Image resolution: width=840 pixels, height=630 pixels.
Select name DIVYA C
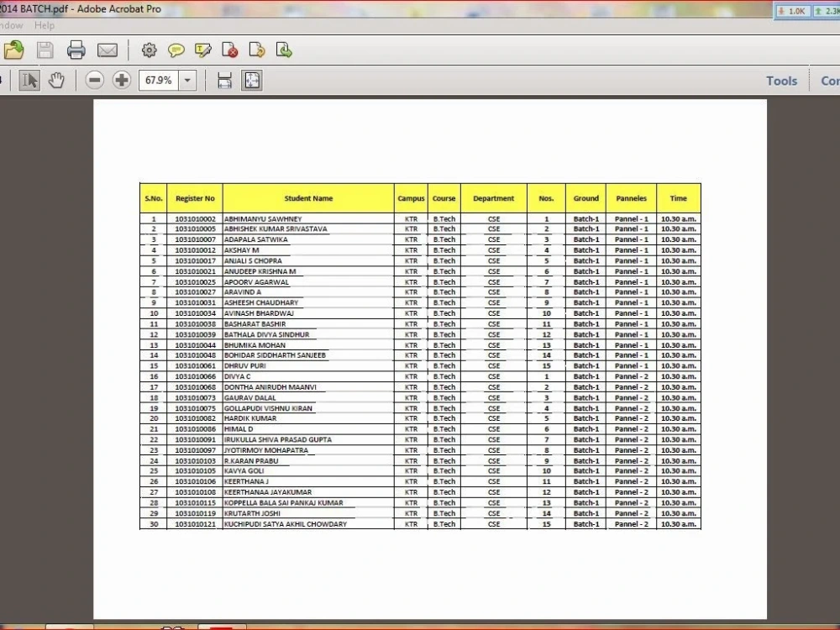(x=238, y=376)
